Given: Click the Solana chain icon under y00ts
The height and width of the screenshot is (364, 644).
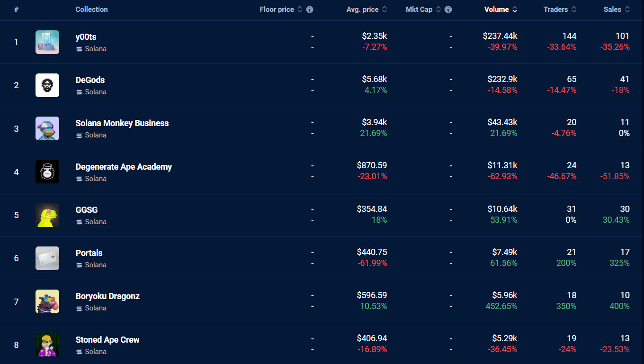Looking at the screenshot, I should click(79, 49).
